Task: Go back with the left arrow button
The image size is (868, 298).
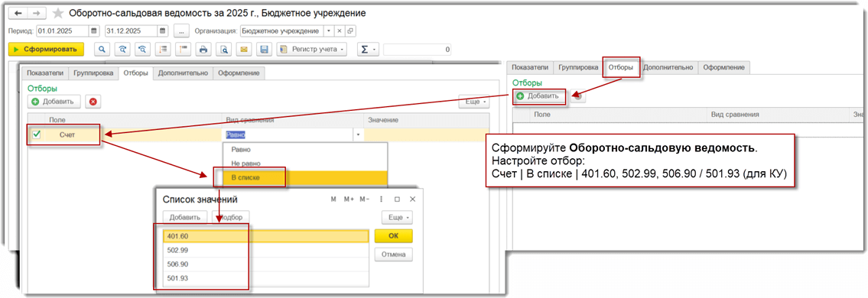Action: coord(18,13)
